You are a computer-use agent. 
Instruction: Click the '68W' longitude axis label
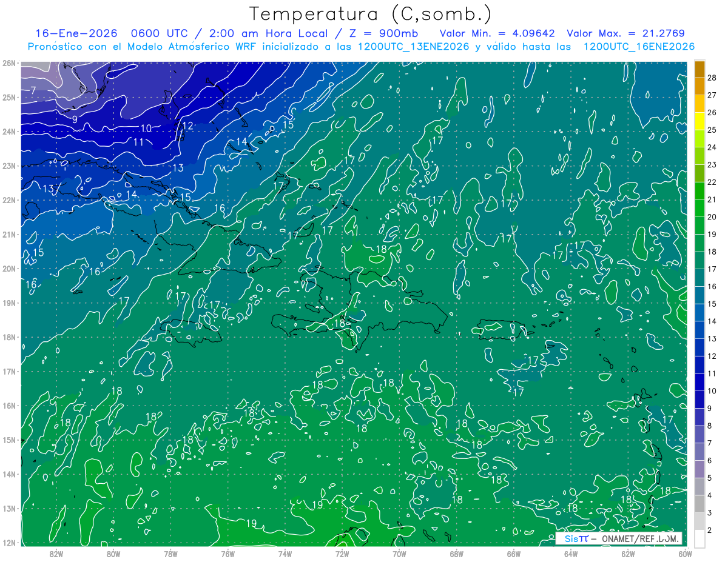coord(457,554)
